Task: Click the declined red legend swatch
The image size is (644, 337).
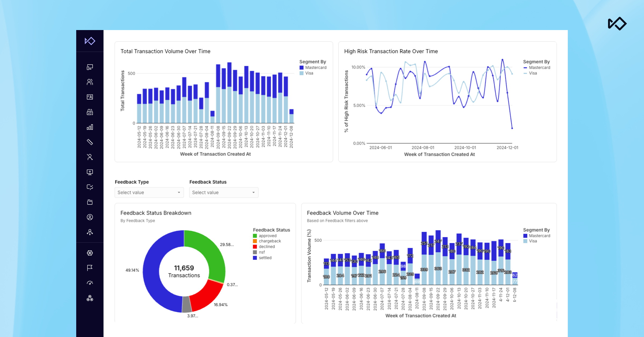Action: [255, 247]
